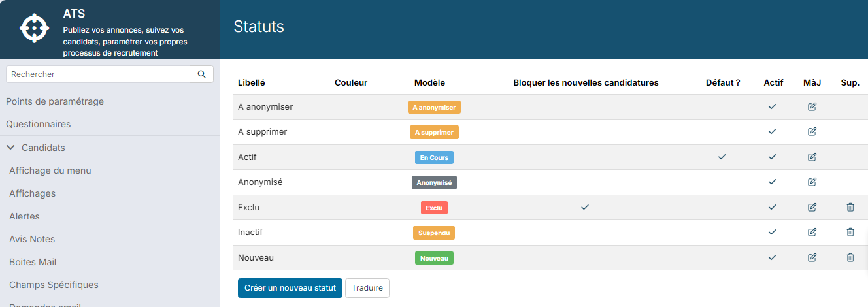This screenshot has width=868, height=307.
Task: Click the red Exclu model badge
Action: point(434,208)
